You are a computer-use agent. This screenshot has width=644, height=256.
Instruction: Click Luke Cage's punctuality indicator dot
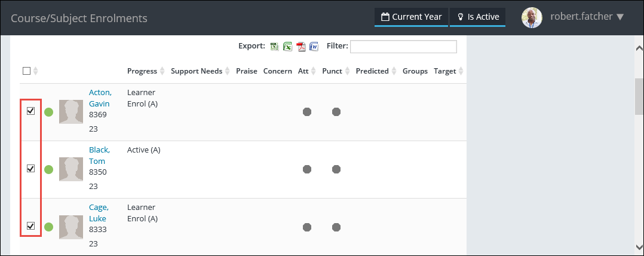pyautogui.click(x=336, y=227)
